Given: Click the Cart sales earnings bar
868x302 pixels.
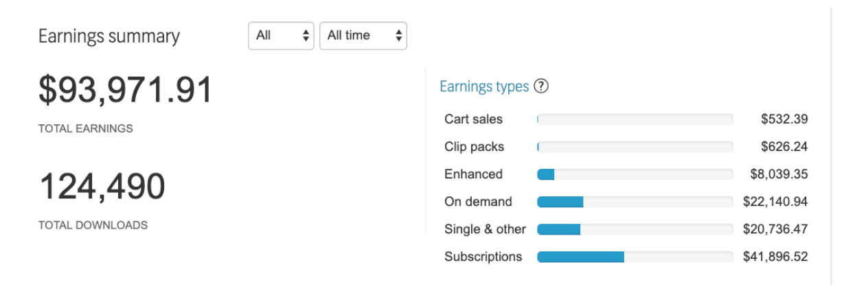Looking at the screenshot, I should click(635, 119).
